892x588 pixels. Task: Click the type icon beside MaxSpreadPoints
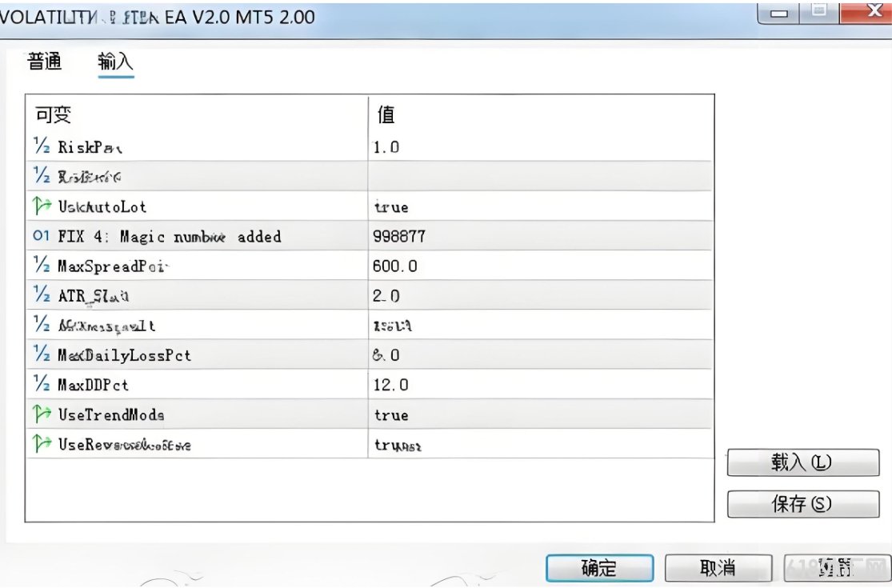pos(42,265)
